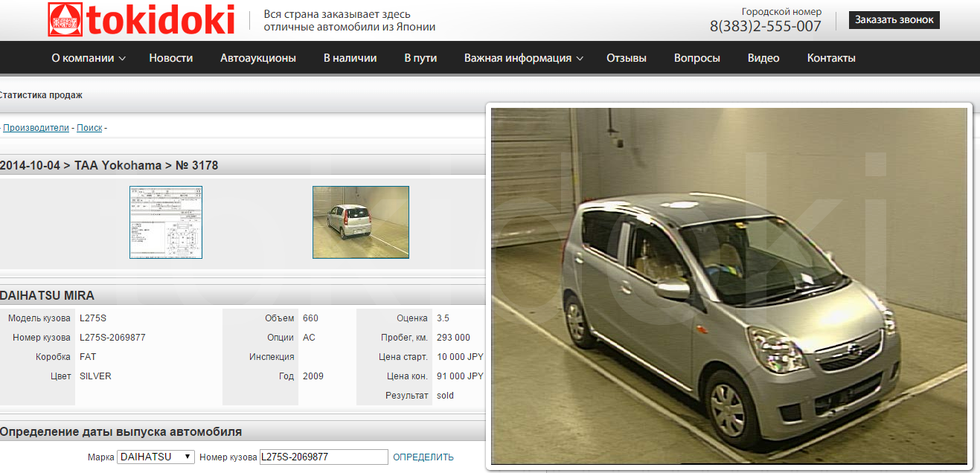
Task: Open the small silver car photo thumbnail
Action: point(361,222)
